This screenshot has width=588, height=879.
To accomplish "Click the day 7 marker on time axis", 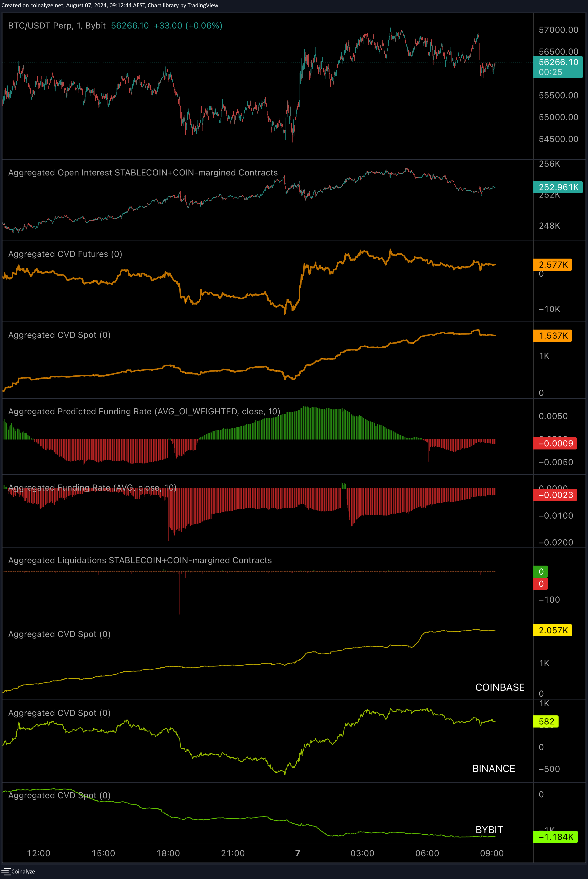I will click(297, 853).
